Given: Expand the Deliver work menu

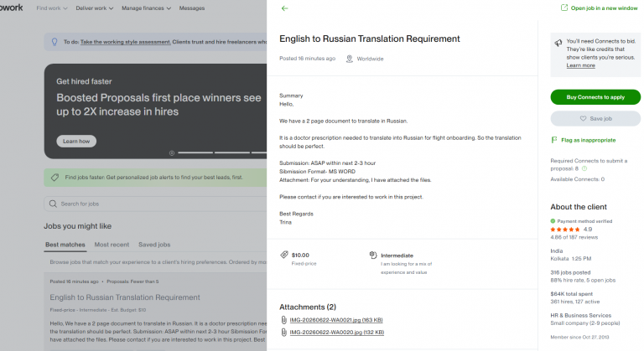Looking at the screenshot, I should (95, 8).
